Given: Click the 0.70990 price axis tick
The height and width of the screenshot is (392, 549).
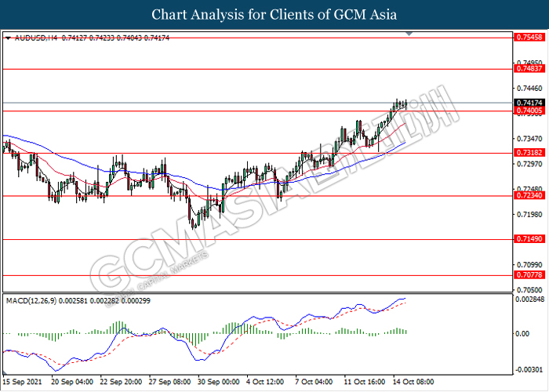Looking at the screenshot, I should pyautogui.click(x=529, y=265).
